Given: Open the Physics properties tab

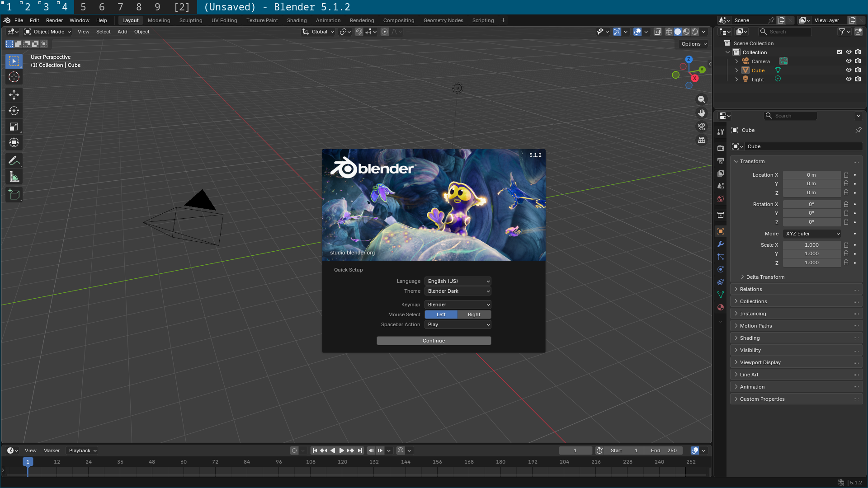Looking at the screenshot, I should (721, 269).
